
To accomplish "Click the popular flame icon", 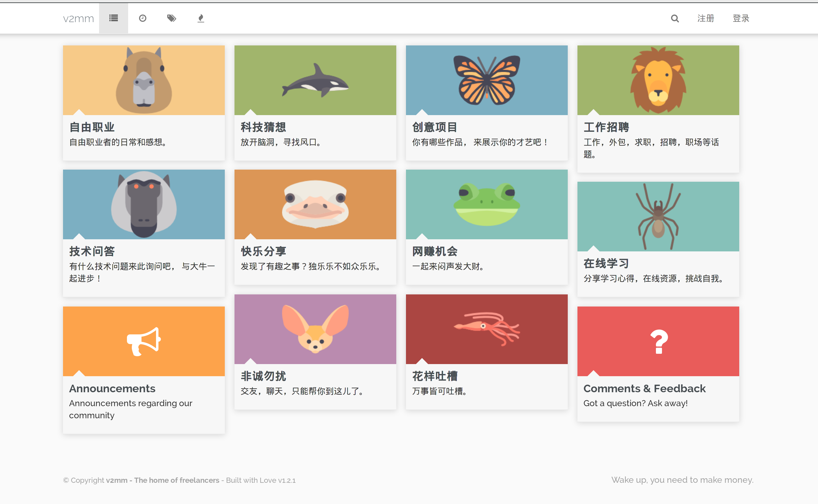I will tap(201, 18).
